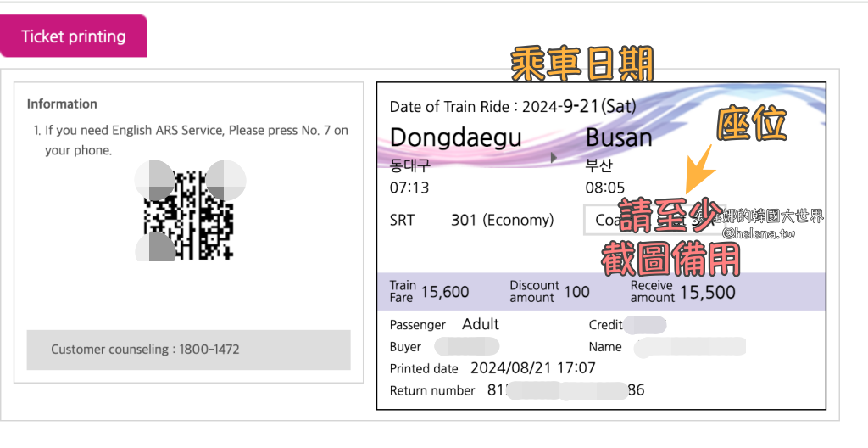Click the Customer counseling phone number bar

[x=188, y=349]
